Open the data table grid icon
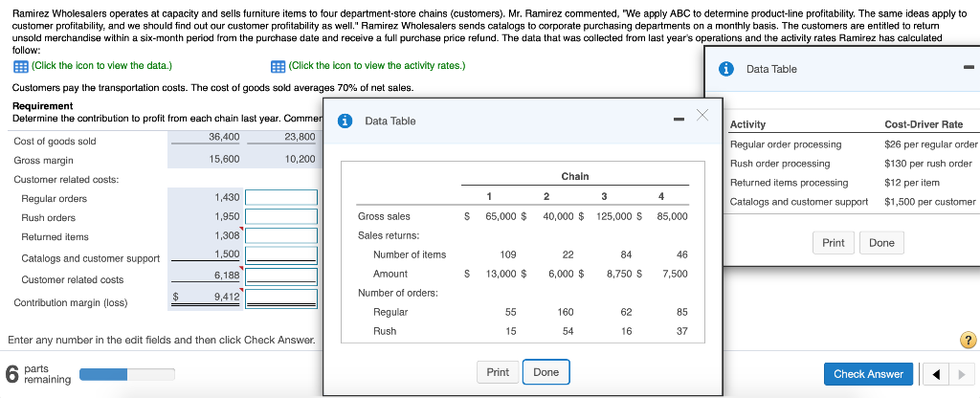This screenshot has width=980, height=398. pos(20,66)
